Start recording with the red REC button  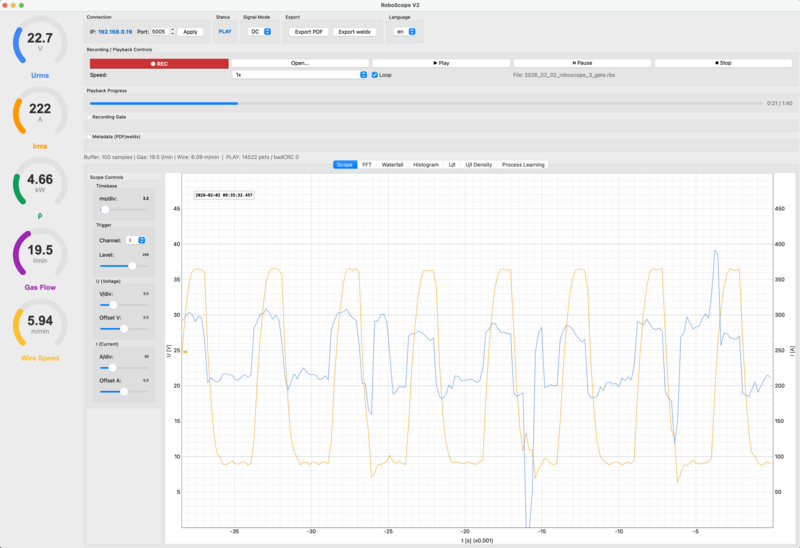(x=158, y=63)
